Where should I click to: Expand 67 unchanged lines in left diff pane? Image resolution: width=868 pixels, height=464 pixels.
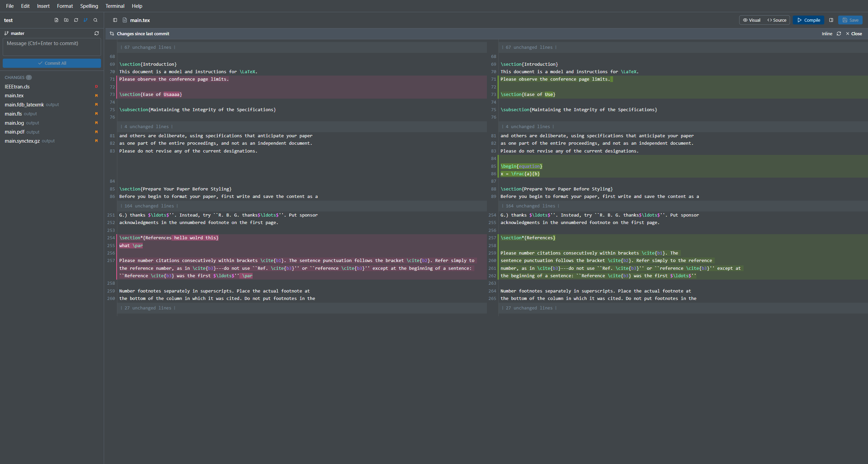pyautogui.click(x=148, y=47)
